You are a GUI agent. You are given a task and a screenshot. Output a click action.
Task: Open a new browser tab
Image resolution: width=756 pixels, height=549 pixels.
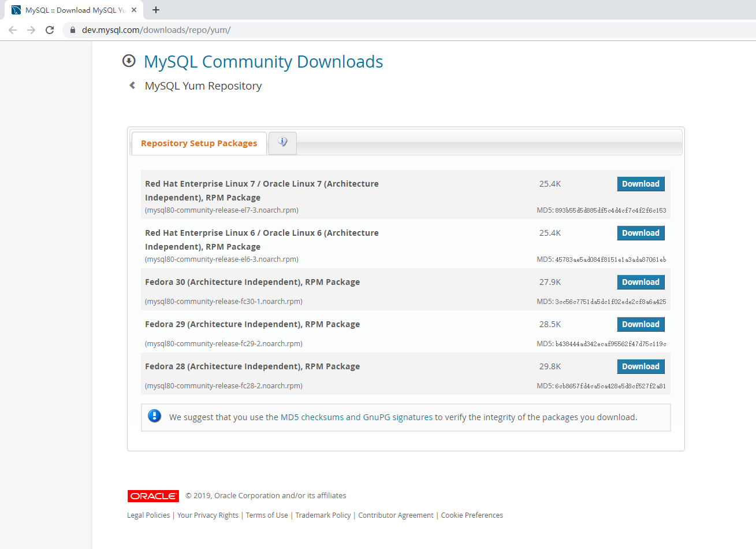pos(156,10)
